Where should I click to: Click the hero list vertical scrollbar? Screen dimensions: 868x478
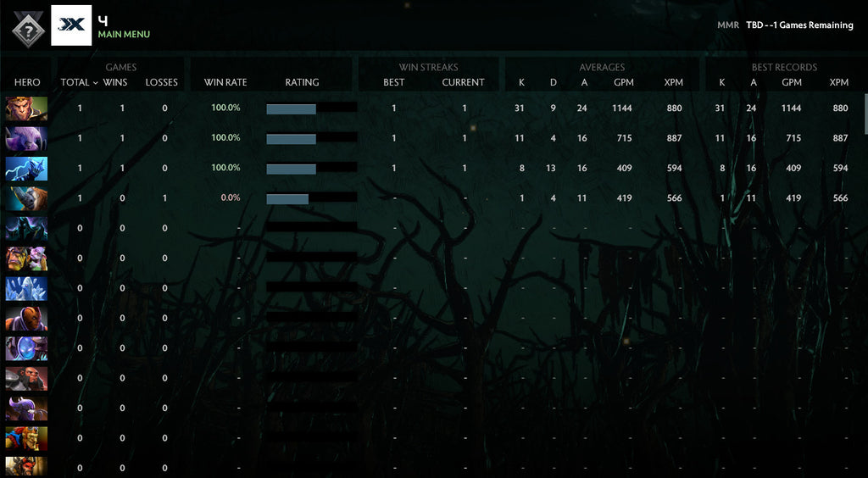(865, 114)
